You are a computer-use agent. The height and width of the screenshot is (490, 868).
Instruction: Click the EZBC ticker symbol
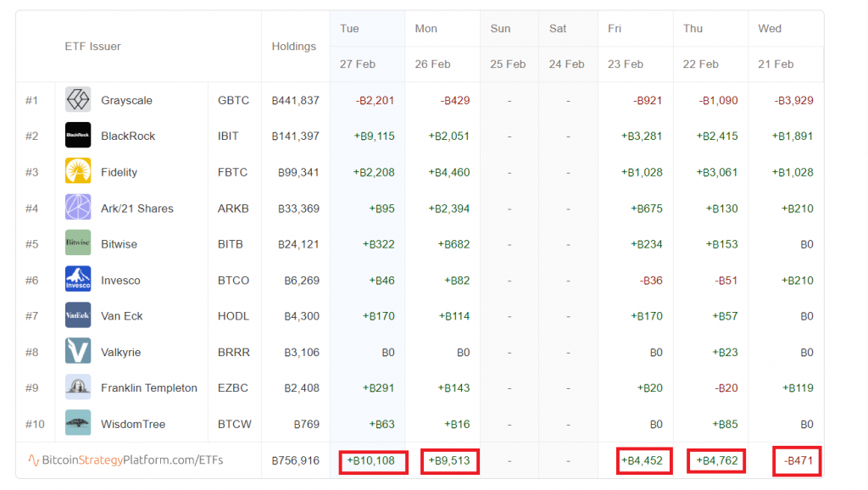232,388
